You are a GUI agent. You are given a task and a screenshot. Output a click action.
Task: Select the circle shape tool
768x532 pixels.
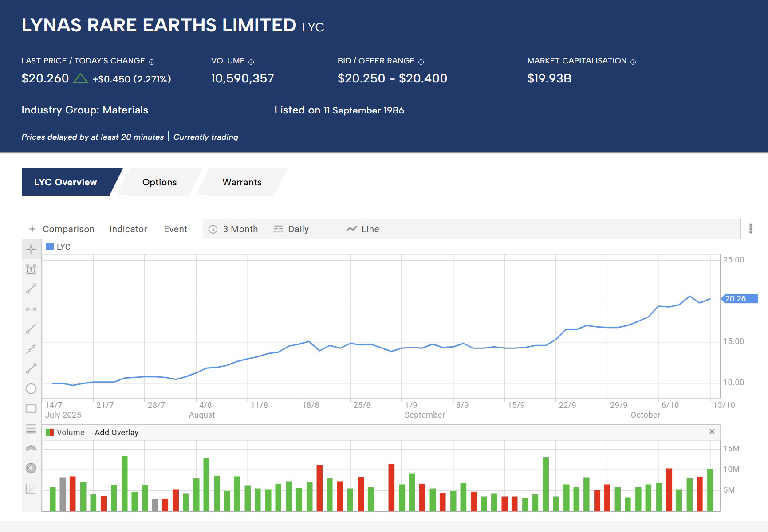[31, 389]
